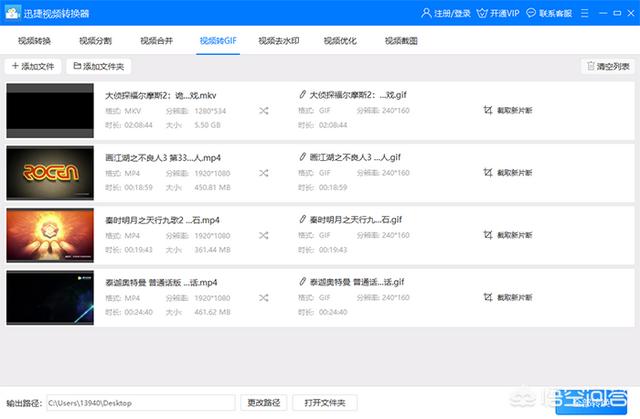Click the 450.81 MB size value
This screenshot has width=640, height=419.
(212, 187)
